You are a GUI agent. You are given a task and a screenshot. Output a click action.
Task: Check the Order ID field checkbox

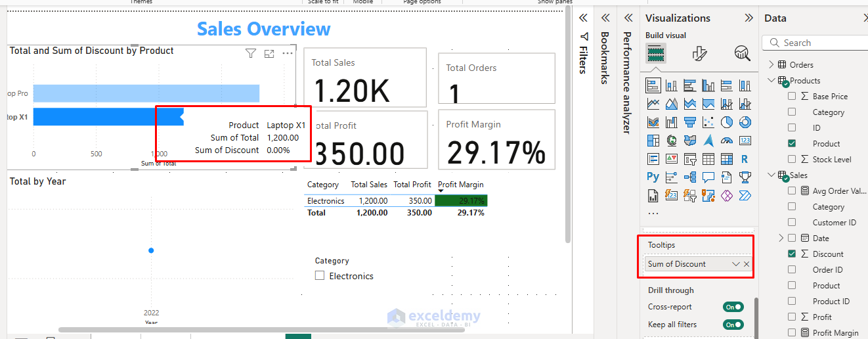click(x=792, y=270)
